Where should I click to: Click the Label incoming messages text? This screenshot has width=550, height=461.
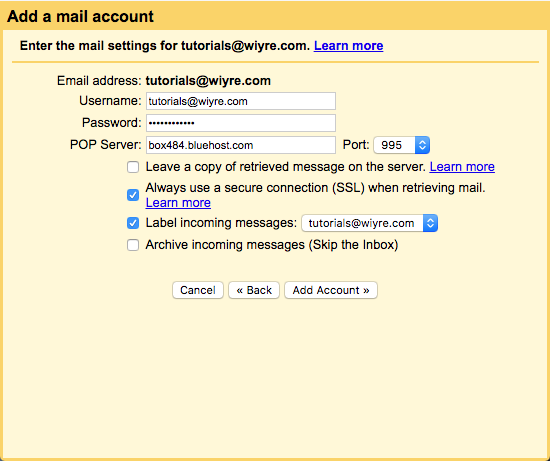pos(221,223)
